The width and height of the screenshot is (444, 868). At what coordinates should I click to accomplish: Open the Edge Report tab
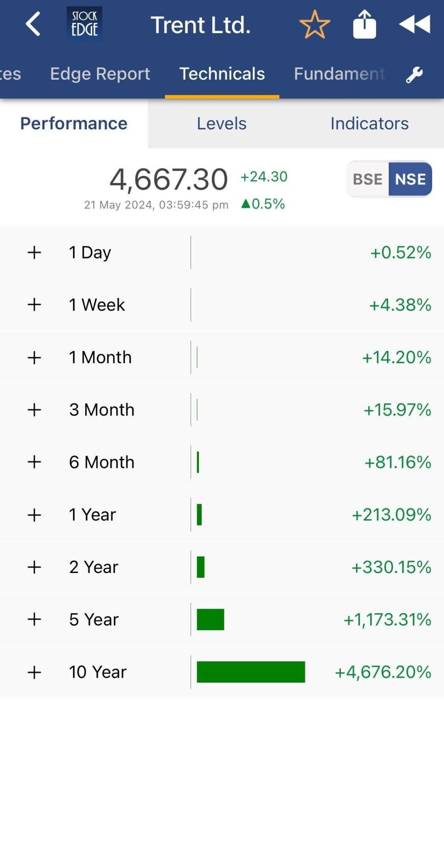(100, 74)
